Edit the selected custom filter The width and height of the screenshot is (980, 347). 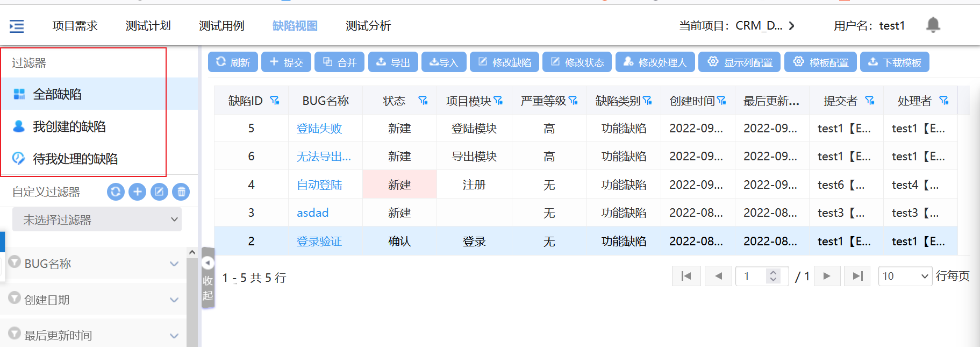pos(159,192)
